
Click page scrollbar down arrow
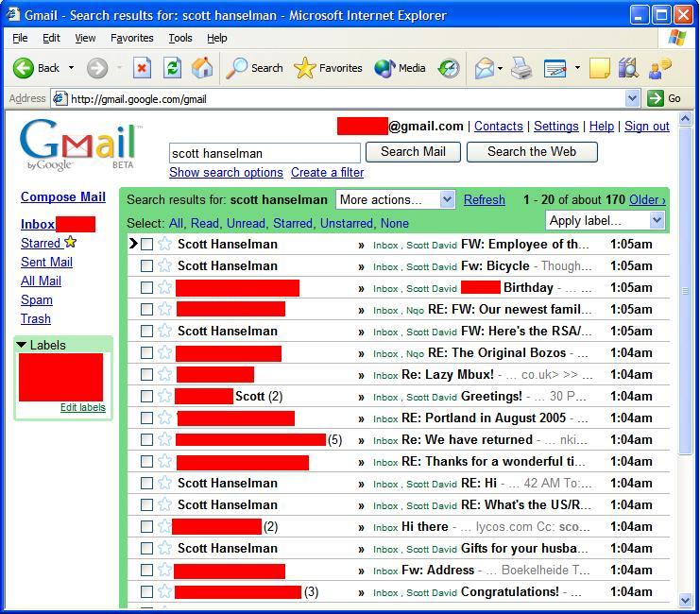pyautogui.click(x=685, y=600)
